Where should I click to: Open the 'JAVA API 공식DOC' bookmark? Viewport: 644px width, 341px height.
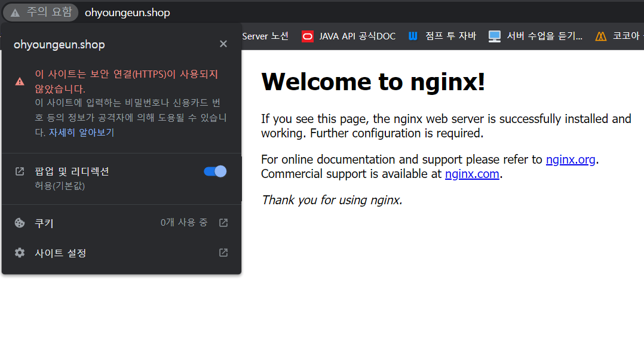pyautogui.click(x=349, y=36)
